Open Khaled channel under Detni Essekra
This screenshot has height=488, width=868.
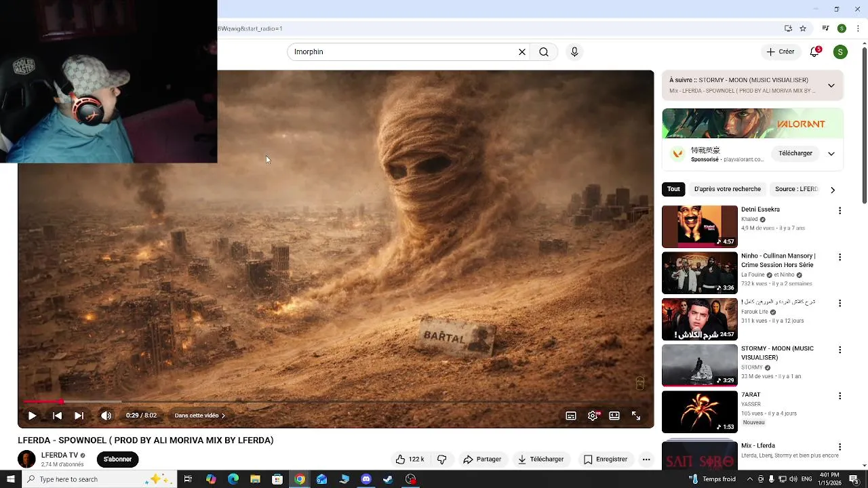pos(749,220)
